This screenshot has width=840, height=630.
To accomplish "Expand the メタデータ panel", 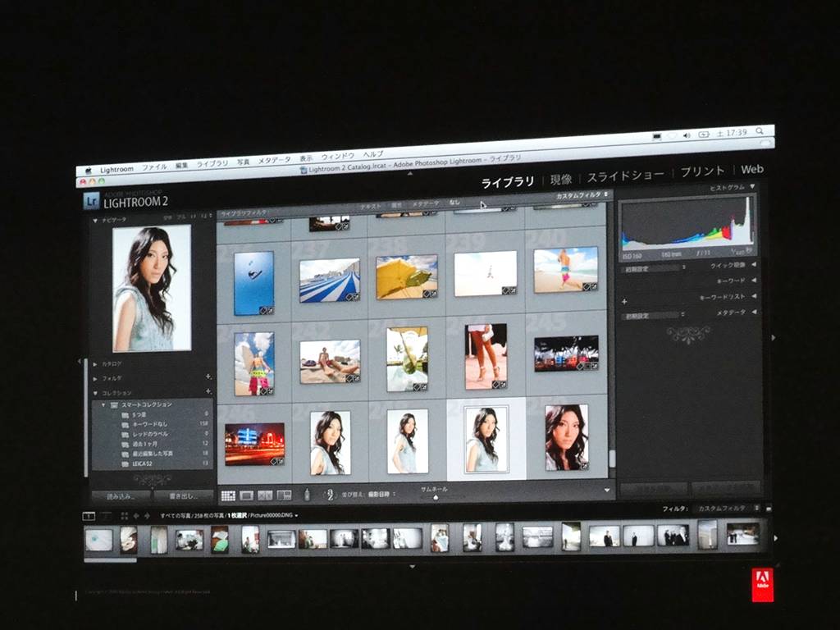I will click(754, 312).
